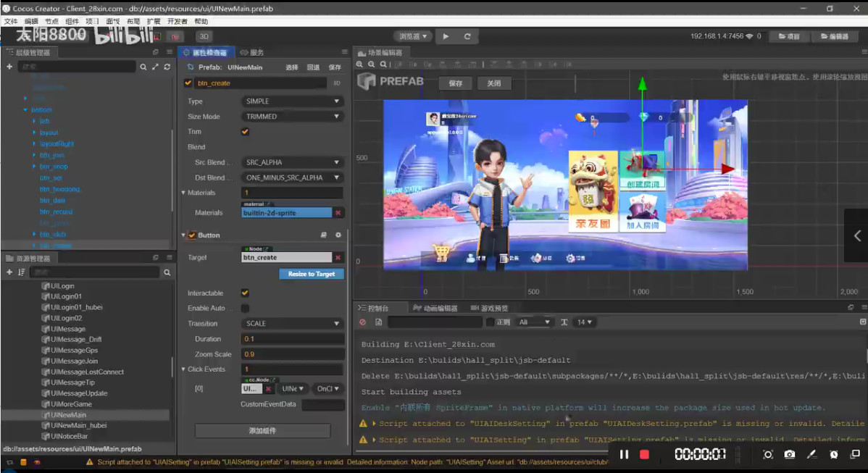The width and height of the screenshot is (868, 473).
Task: Open the console font size 14 dropdown
Action: pyautogui.click(x=585, y=322)
